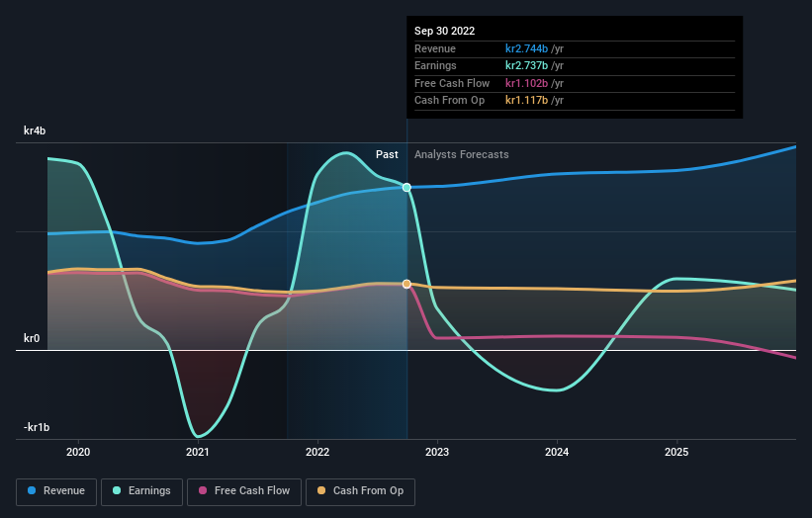Click the -kr1b y-axis label
Image resolution: width=812 pixels, height=518 pixels.
click(x=37, y=427)
